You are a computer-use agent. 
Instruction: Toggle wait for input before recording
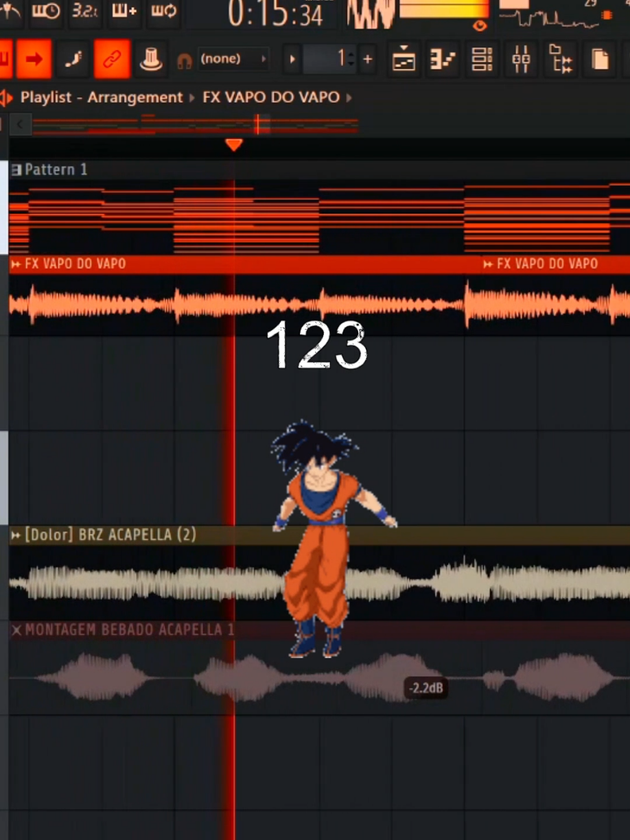pyautogui.click(x=46, y=11)
